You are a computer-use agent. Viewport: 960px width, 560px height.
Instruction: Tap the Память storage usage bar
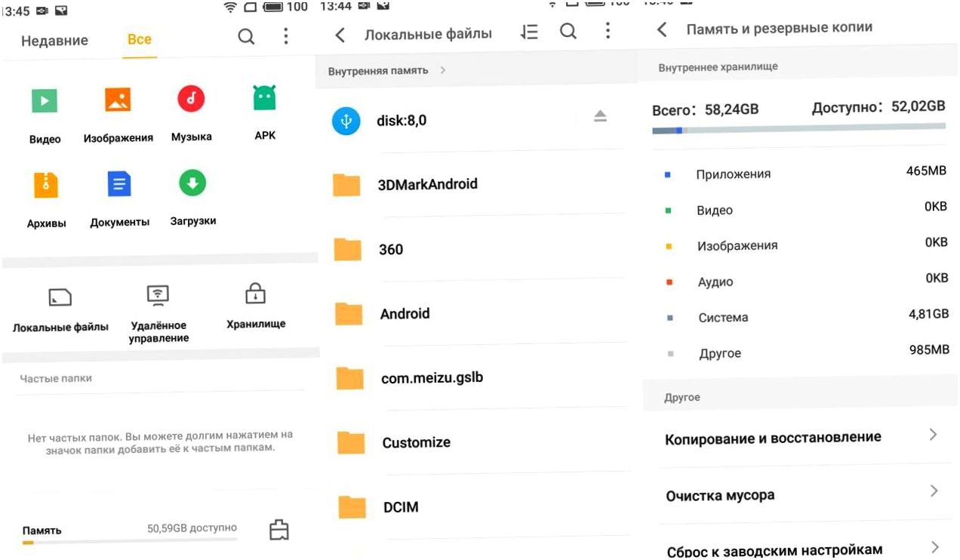click(130, 541)
